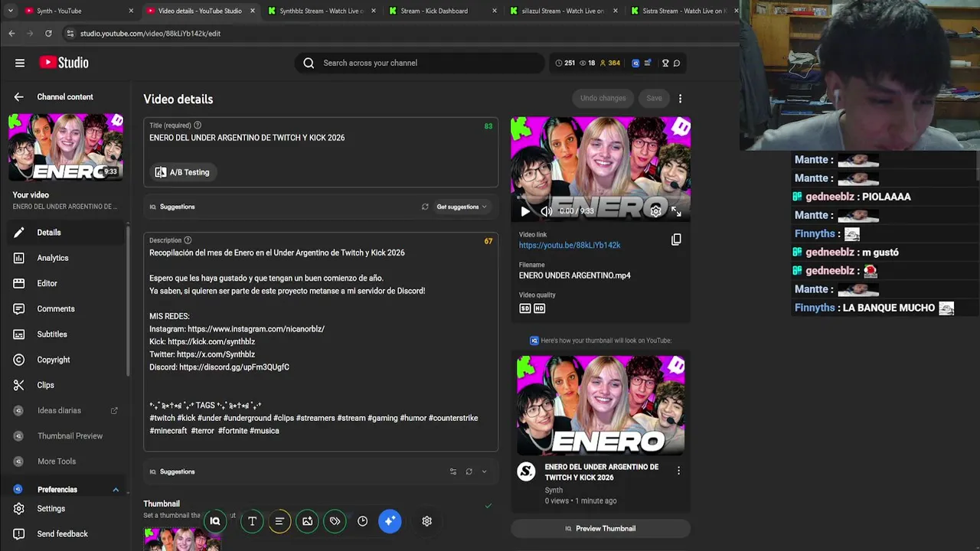Click the Search across your channel field
This screenshot has width=980, height=551.
(420, 63)
